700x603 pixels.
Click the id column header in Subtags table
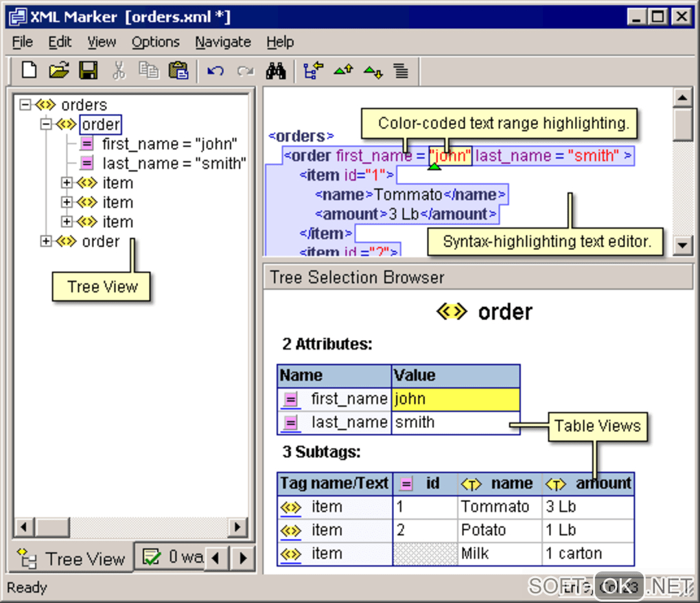click(x=425, y=483)
